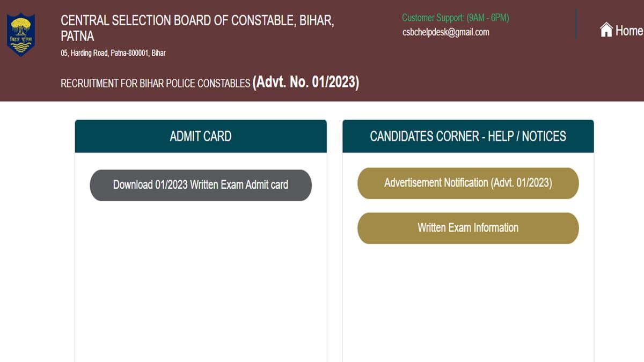Click the Harding Road, Patna address line

(113, 53)
